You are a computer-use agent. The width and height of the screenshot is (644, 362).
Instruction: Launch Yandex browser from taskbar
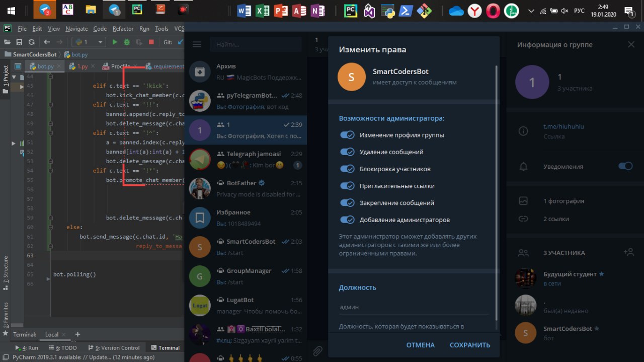[x=474, y=10]
